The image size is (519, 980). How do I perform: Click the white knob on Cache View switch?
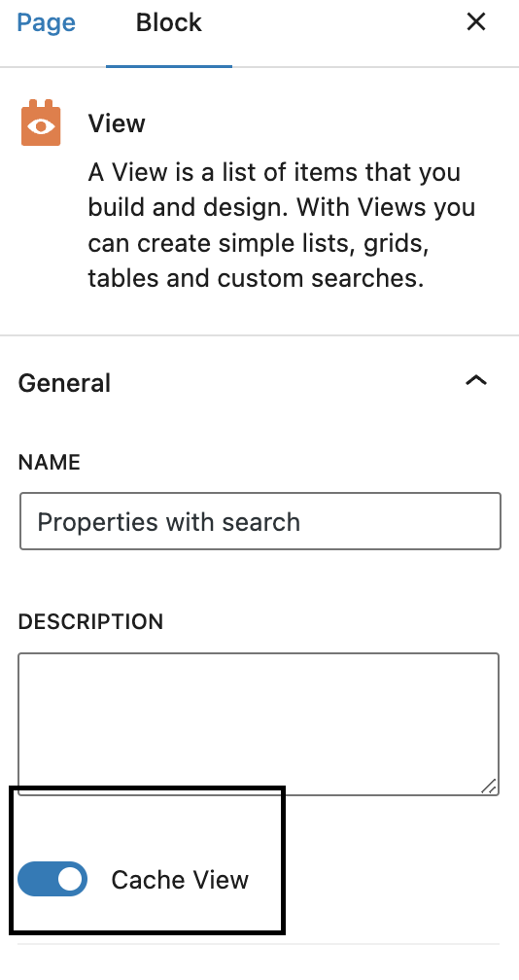(x=69, y=879)
